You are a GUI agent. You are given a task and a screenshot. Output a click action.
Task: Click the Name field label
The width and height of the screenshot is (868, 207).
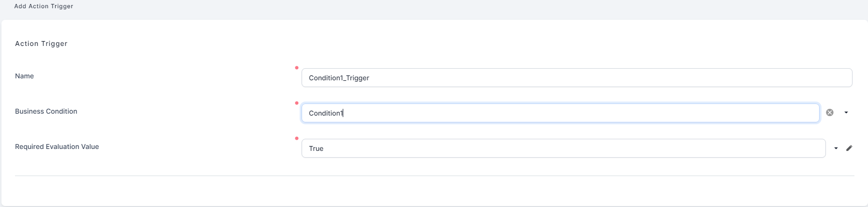(25, 76)
